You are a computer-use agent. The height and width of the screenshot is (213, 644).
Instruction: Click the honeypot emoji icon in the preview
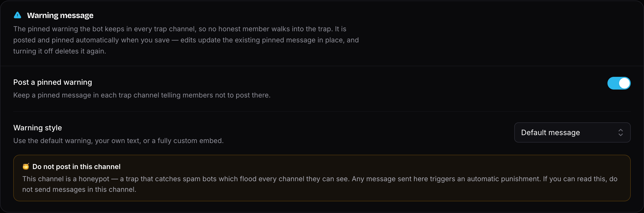click(x=26, y=166)
